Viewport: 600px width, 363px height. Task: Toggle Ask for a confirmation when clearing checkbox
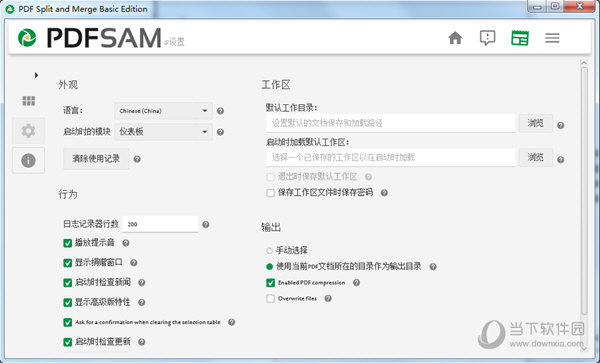click(x=68, y=322)
